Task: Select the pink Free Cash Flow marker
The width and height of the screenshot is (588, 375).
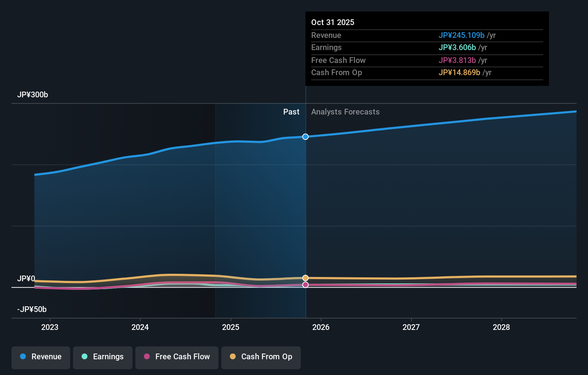Action: tap(305, 285)
